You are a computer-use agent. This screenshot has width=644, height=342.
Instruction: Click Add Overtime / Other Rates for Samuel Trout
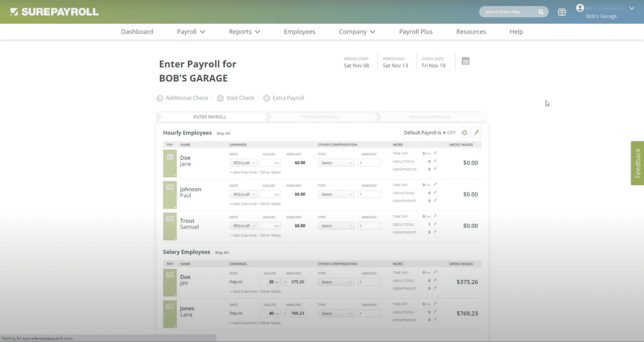[255, 235]
